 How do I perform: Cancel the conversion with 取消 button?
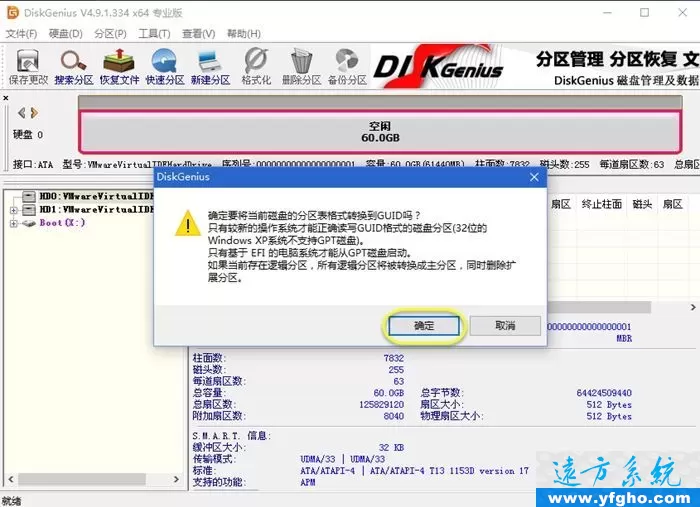pos(505,326)
